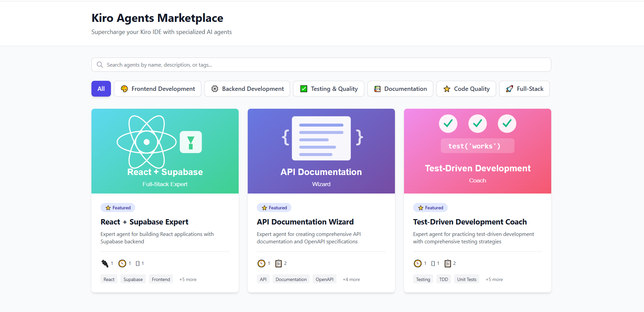Click the last checkmark circle in TDD banner
The height and width of the screenshot is (312, 644).
click(x=507, y=124)
